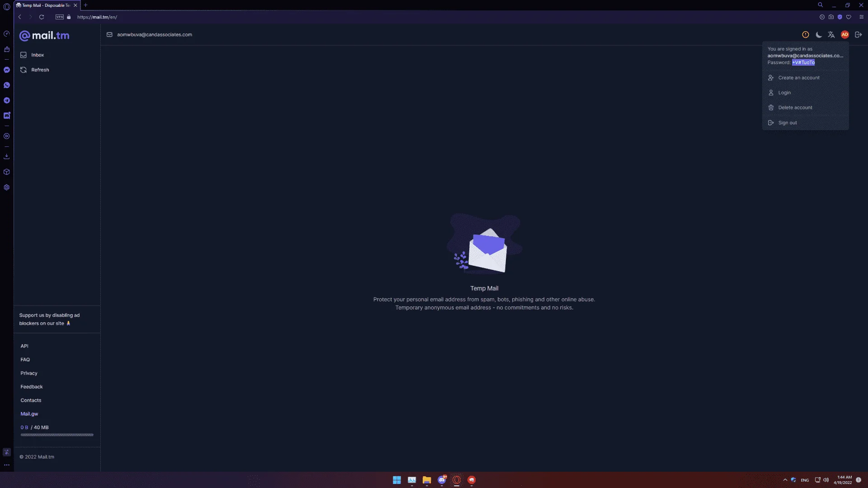Show hidden system tray icons

785,480
